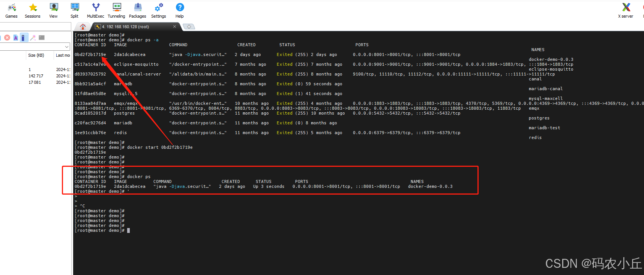Click container ID 11fd8ae65d8e in terminal
This screenshot has height=275, width=644.
pyautogui.click(x=90, y=94)
